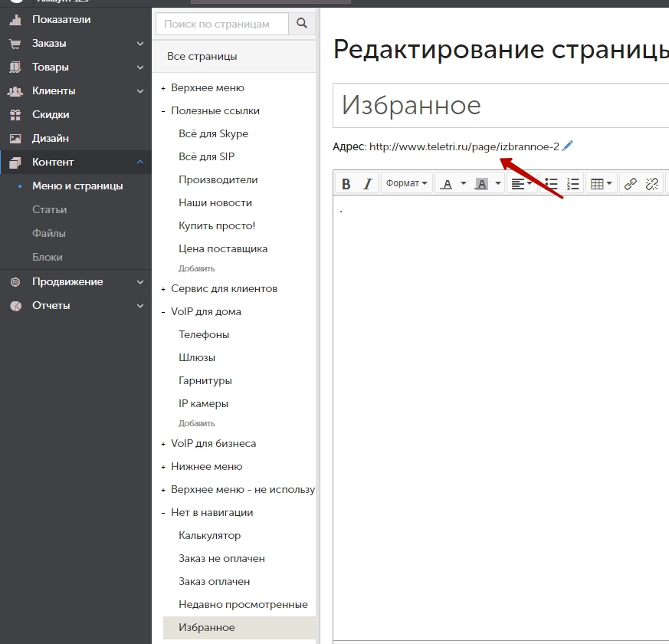Screen dimensions: 669x644
Task: Open the Купить просто! page
Action: [217, 225]
